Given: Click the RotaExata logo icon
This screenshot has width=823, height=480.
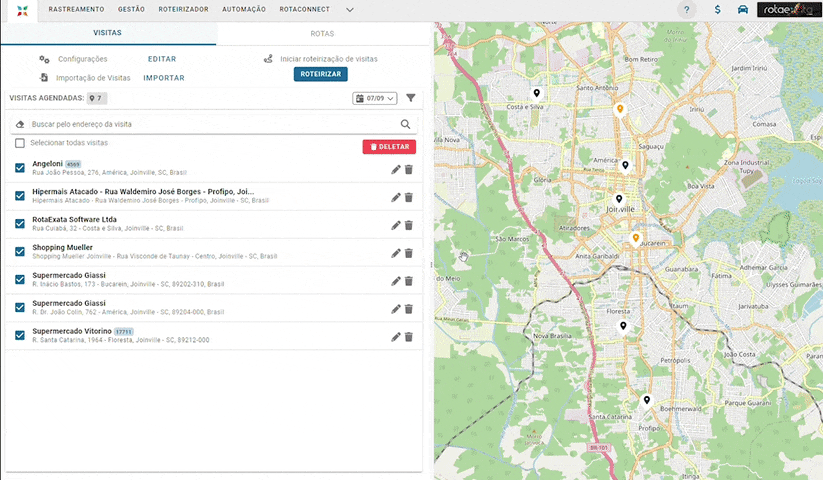Looking at the screenshot, I should pos(22,10).
